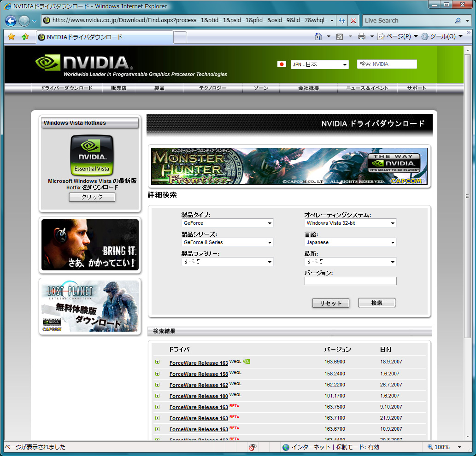Click the Live Search magnifier icon
The height and width of the screenshot is (456, 476).
458,21
